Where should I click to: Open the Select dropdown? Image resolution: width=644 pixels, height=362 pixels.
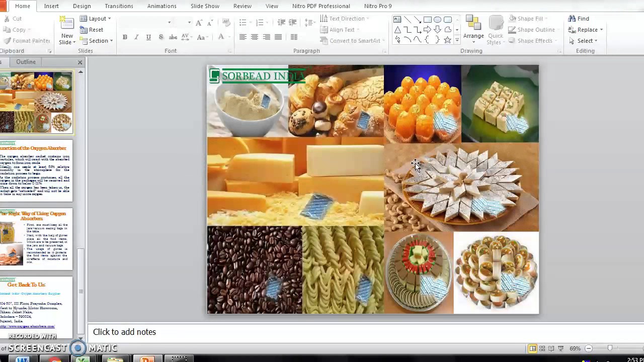click(x=583, y=41)
